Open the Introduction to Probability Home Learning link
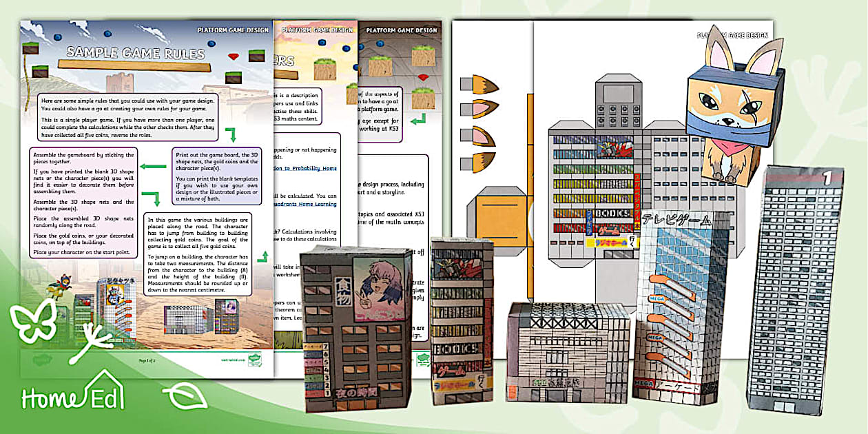This screenshot has height=434, width=868. coord(306,168)
